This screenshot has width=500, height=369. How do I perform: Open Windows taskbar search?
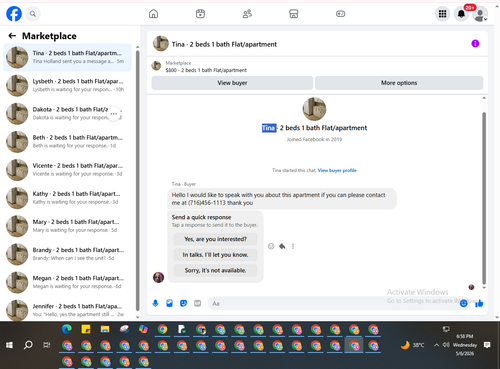pos(28,345)
